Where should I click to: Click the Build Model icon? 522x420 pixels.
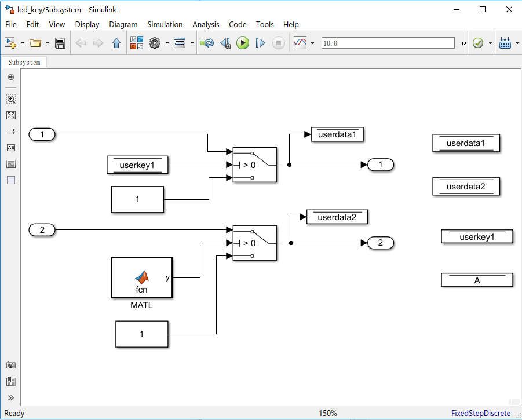505,43
